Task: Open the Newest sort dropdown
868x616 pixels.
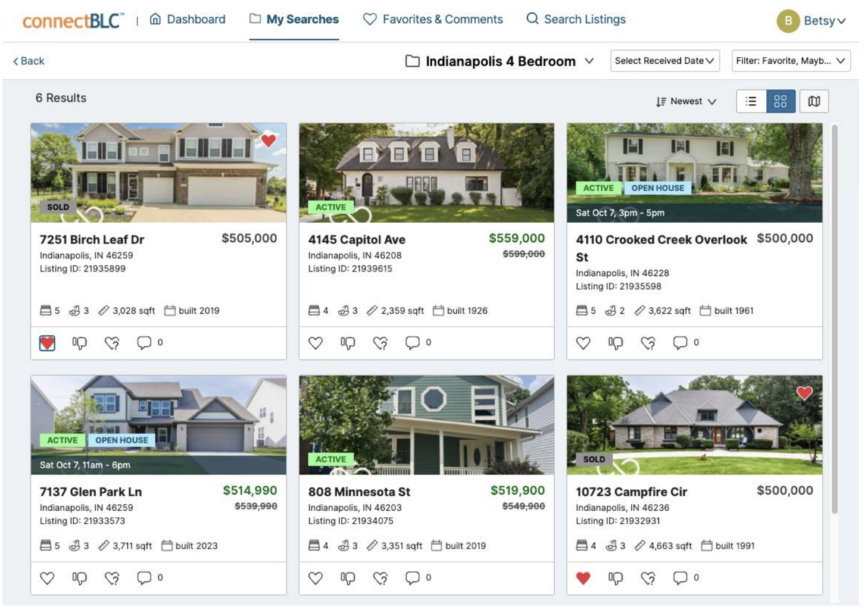Action: pyautogui.click(x=686, y=102)
